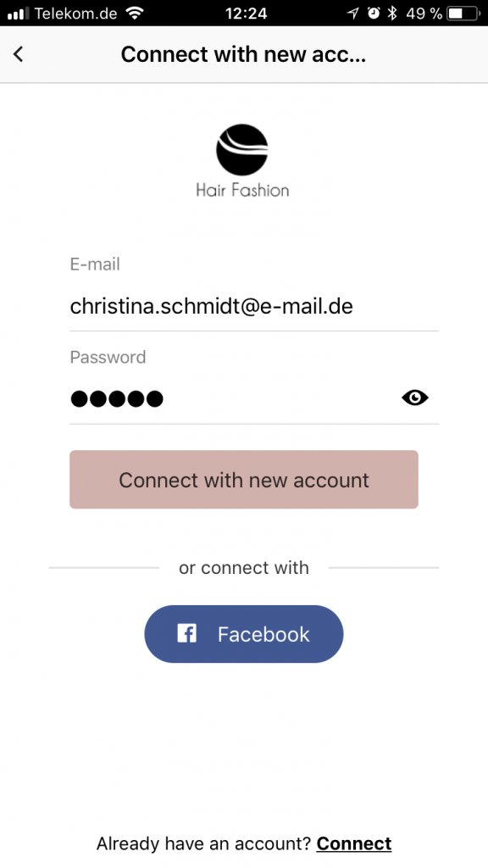488x868 pixels.
Task: Click the E-mail input field
Action: pos(254,306)
